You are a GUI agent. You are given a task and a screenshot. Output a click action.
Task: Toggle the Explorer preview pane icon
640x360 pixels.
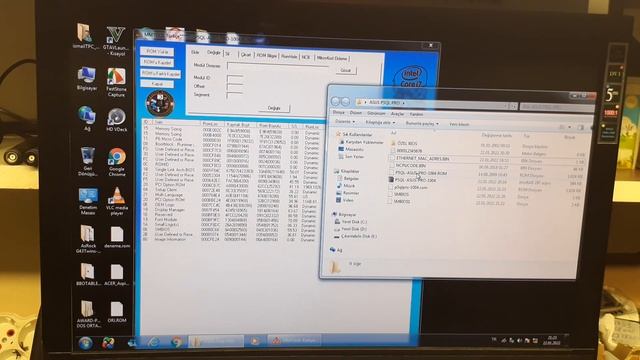pyautogui.click(x=581, y=127)
